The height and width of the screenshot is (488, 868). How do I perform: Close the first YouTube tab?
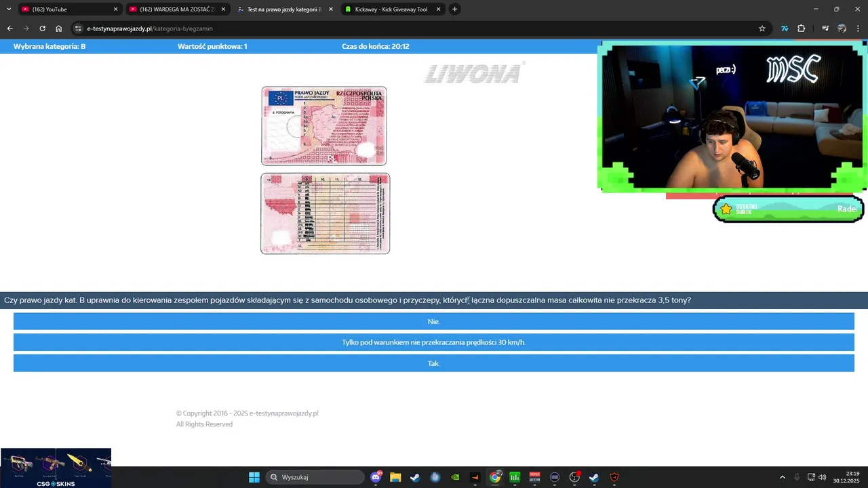pyautogui.click(x=115, y=9)
